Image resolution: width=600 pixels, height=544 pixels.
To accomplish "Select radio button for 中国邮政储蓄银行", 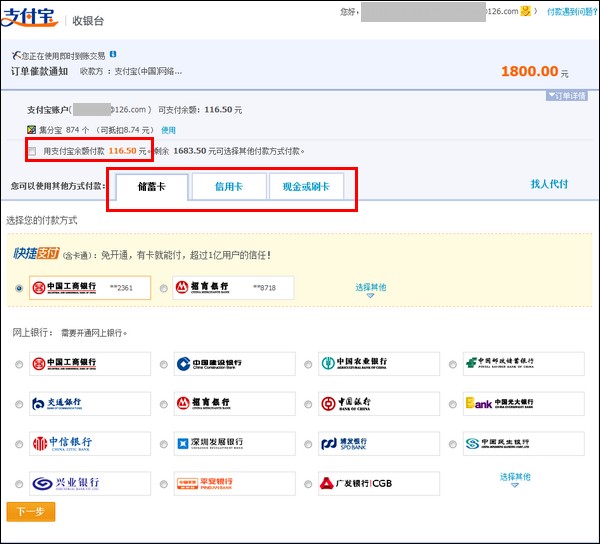I will 453,365.
